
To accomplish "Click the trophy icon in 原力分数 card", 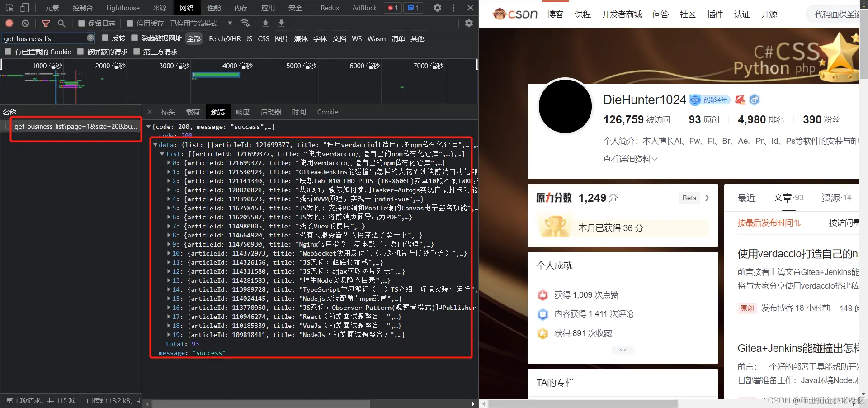I will click(556, 227).
